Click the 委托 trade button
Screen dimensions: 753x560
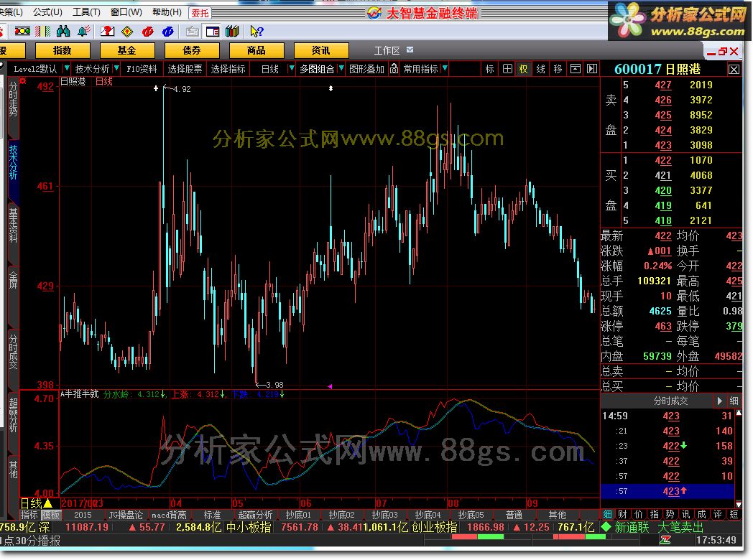[200, 13]
